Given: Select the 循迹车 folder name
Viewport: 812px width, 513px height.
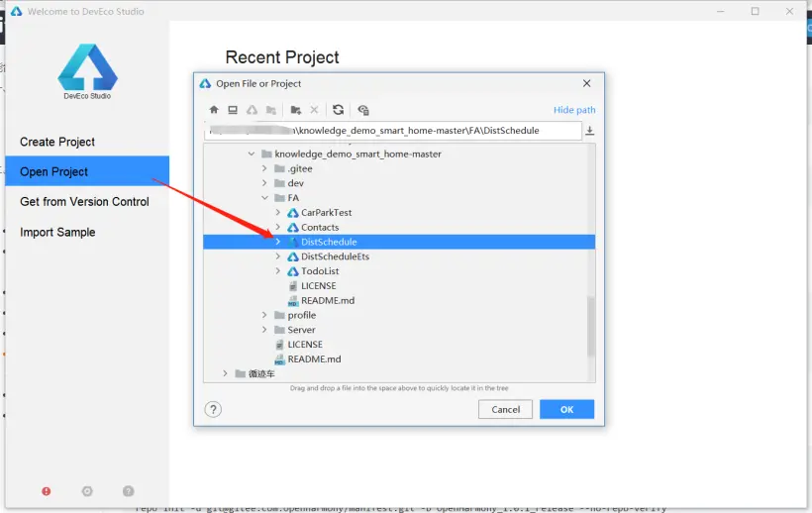Looking at the screenshot, I should coord(261,373).
